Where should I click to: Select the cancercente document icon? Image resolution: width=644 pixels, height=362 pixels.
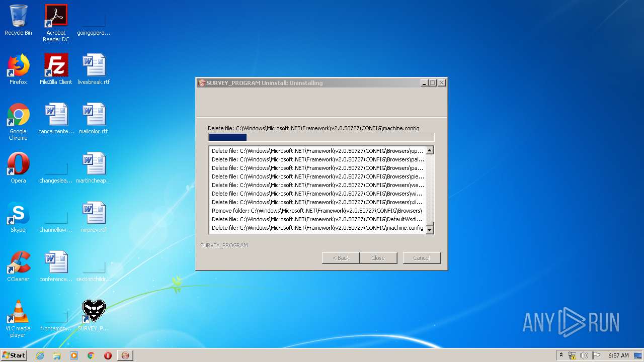pos(56,119)
